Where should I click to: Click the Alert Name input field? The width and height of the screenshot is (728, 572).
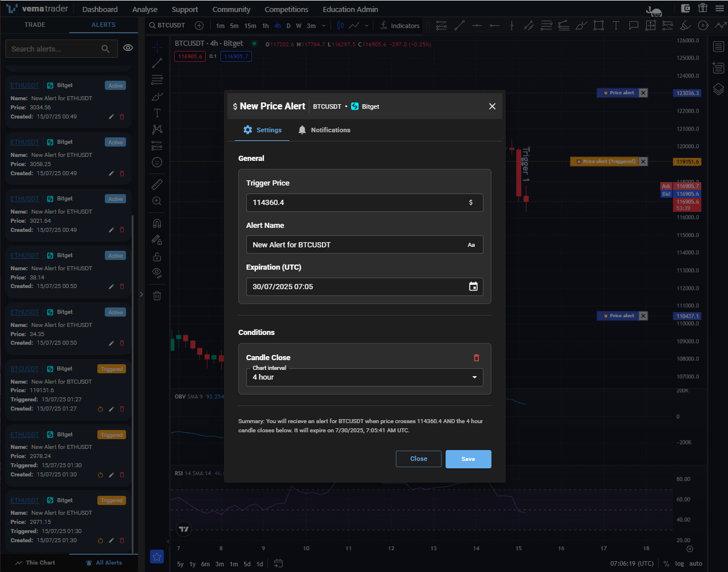click(x=365, y=244)
